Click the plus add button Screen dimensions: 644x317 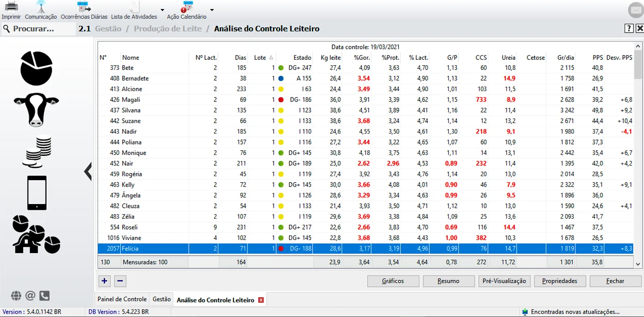click(104, 281)
